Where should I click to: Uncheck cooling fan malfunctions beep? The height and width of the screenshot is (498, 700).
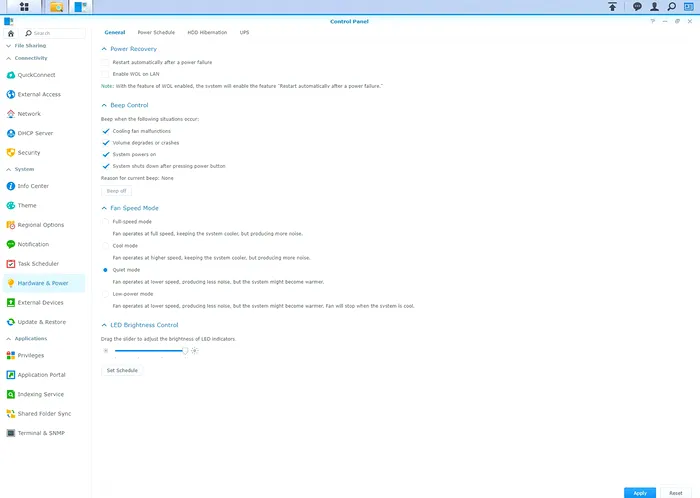106,131
